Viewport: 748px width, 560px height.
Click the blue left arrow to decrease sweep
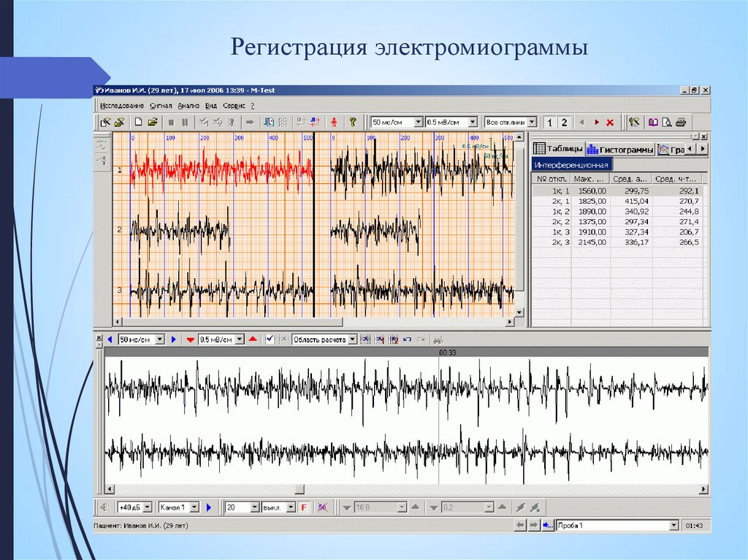pyautogui.click(x=110, y=340)
